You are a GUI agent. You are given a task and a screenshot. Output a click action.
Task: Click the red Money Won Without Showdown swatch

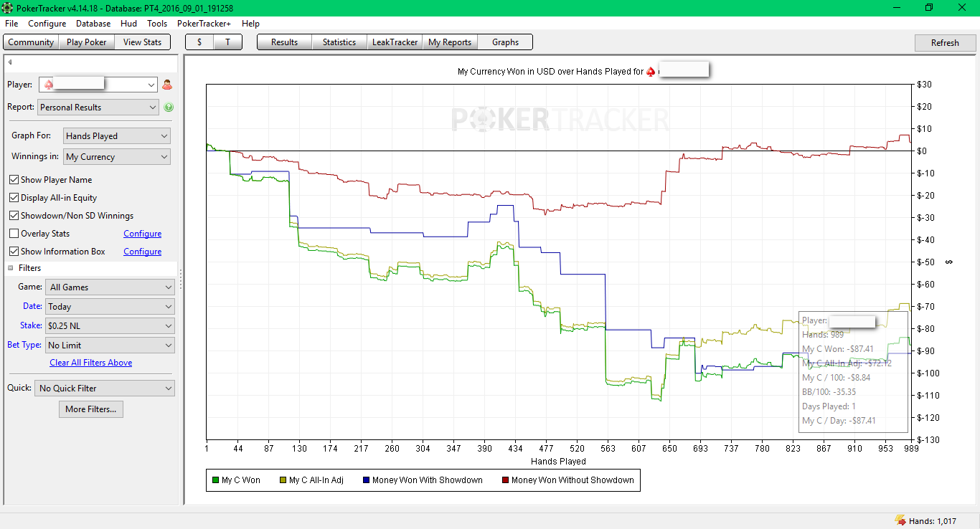click(505, 480)
